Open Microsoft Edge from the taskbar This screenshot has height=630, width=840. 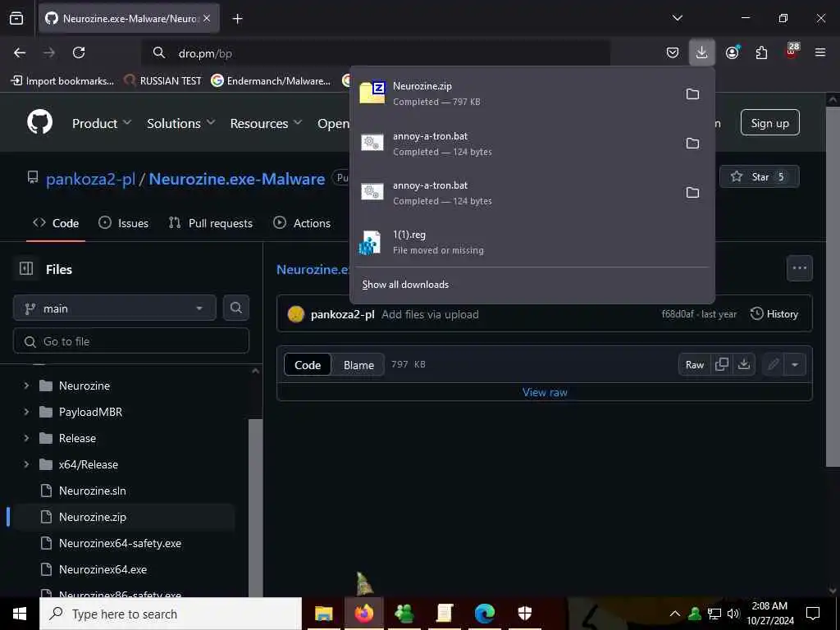pos(484,614)
